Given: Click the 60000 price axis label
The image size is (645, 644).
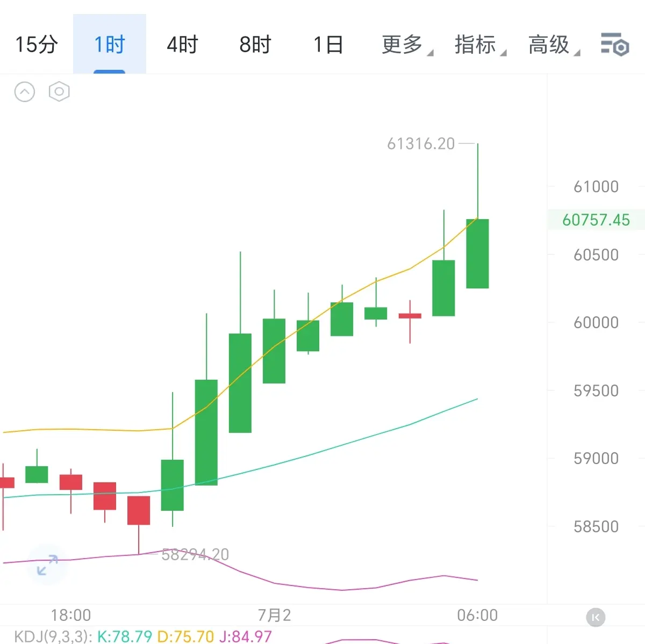Looking at the screenshot, I should coord(596,322).
